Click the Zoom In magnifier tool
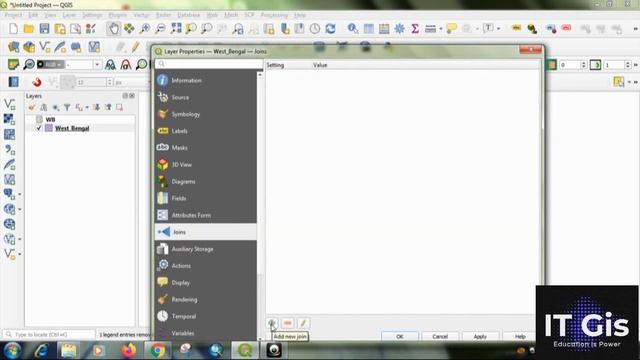This screenshot has height=360, width=640. coord(144,29)
